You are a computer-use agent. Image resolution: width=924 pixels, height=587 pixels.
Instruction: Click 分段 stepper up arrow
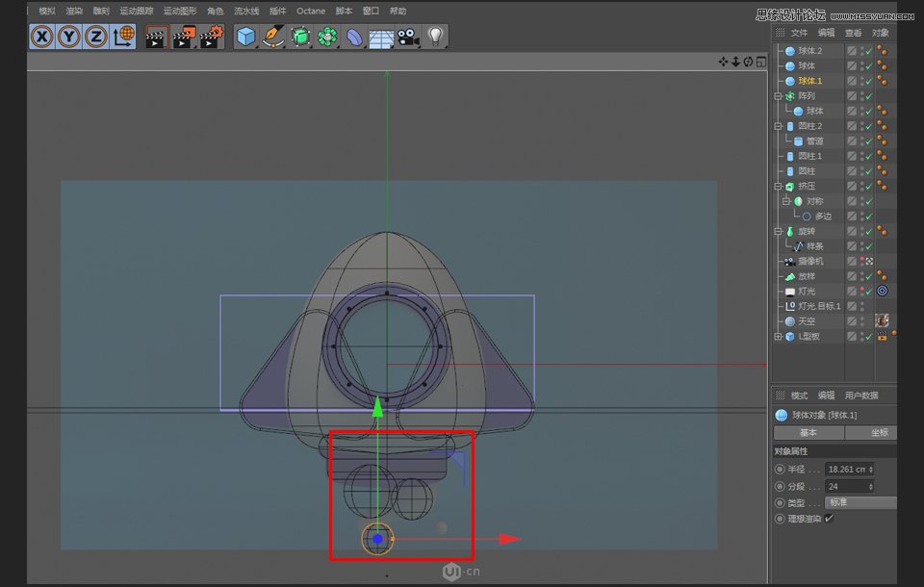[x=871, y=484]
